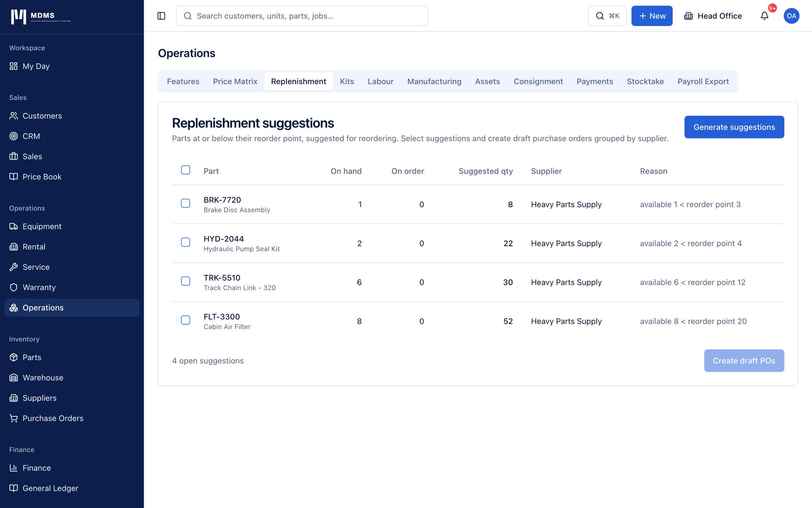Check the HYD-2044 row checkbox
Screen dimensions: 812x508
(x=186, y=242)
